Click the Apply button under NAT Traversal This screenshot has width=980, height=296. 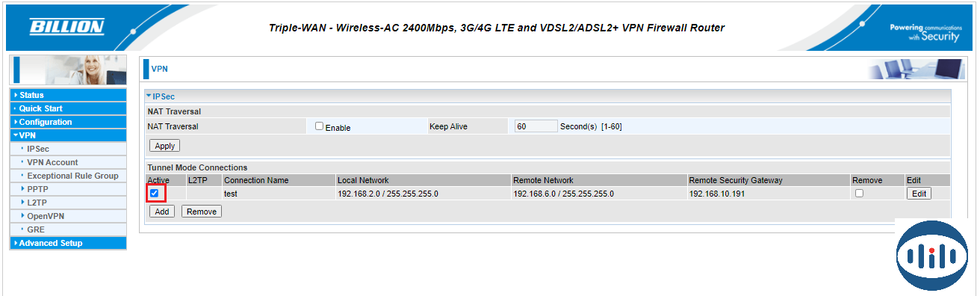point(164,146)
